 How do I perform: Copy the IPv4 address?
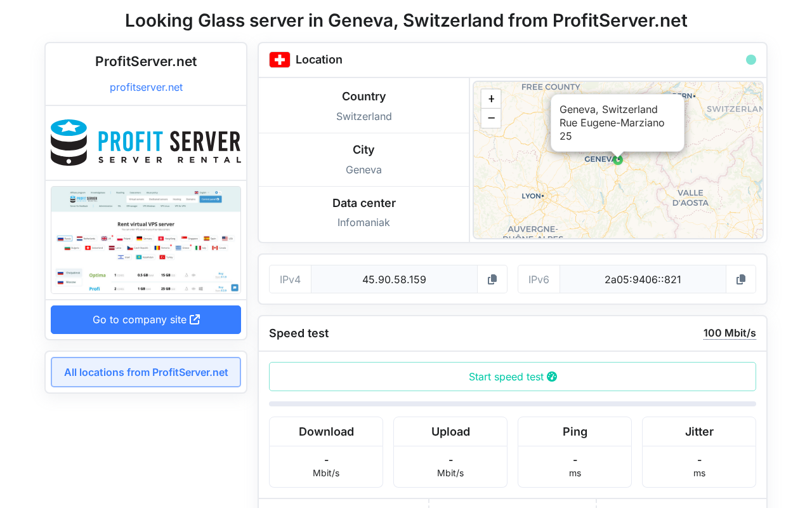click(492, 279)
